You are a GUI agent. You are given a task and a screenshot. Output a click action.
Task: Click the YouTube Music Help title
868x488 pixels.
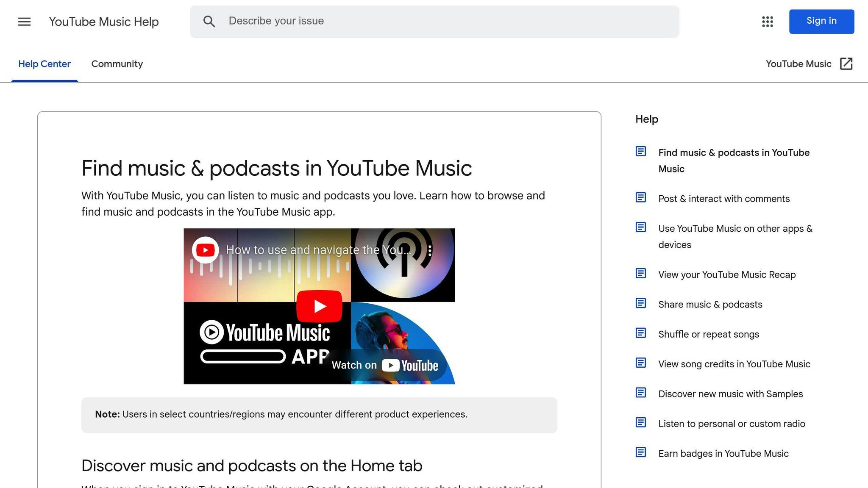click(x=104, y=22)
